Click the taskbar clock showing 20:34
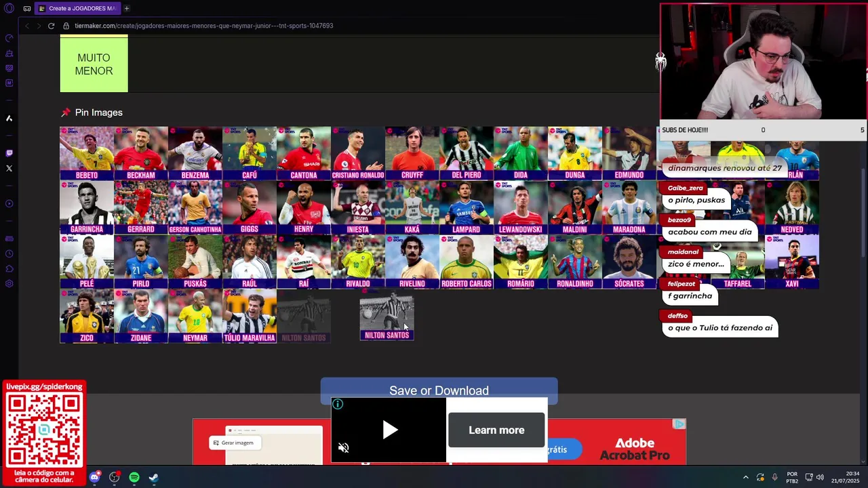Viewport: 868px width, 488px height. pyautogui.click(x=847, y=477)
